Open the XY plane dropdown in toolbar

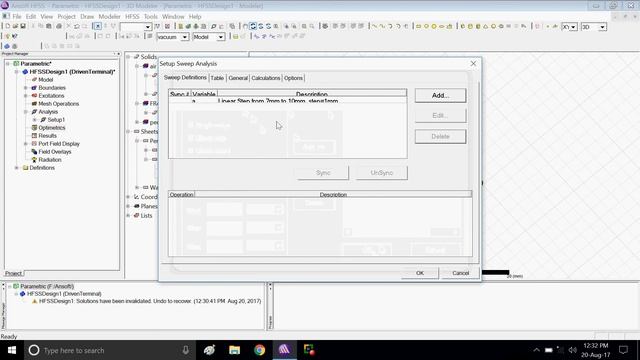tap(573, 27)
